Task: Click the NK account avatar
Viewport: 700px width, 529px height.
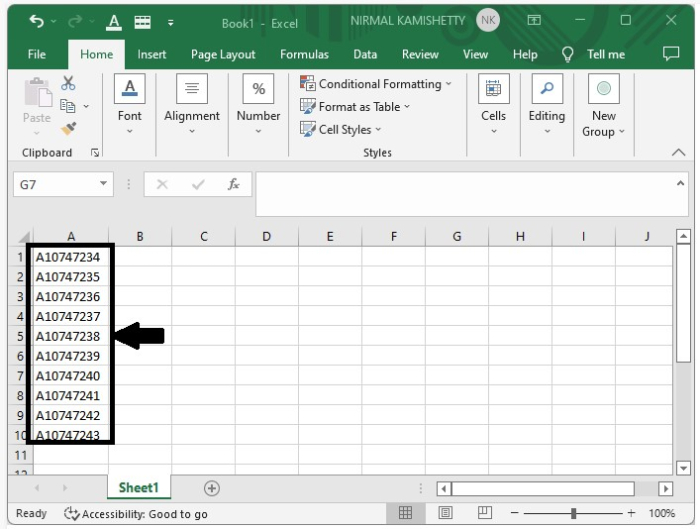Action: (488, 20)
